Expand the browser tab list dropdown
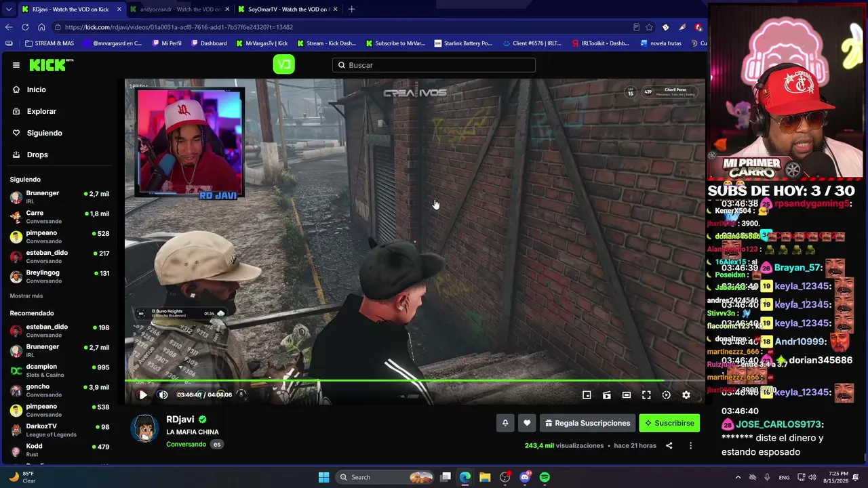This screenshot has width=868, height=488. 8,9
